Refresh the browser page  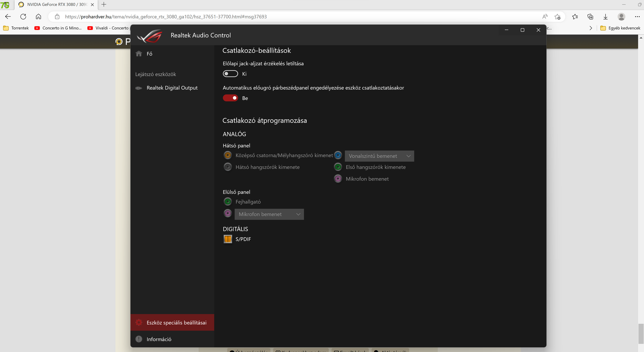23,17
